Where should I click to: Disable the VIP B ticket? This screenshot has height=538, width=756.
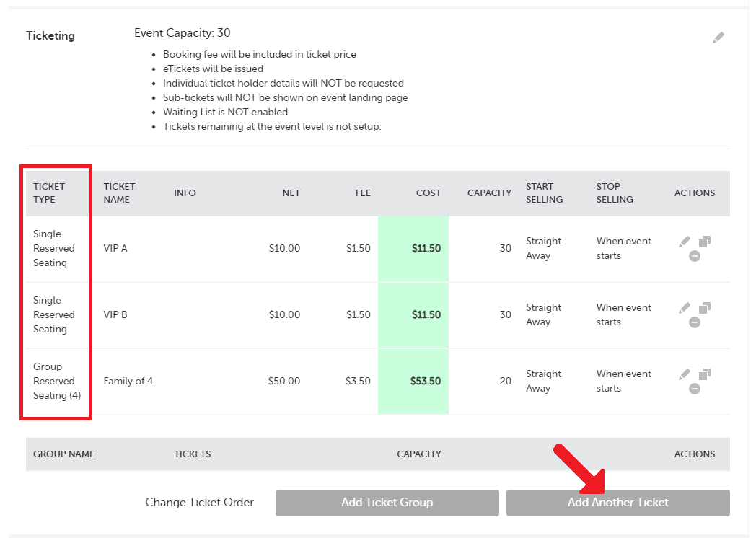tap(693, 322)
